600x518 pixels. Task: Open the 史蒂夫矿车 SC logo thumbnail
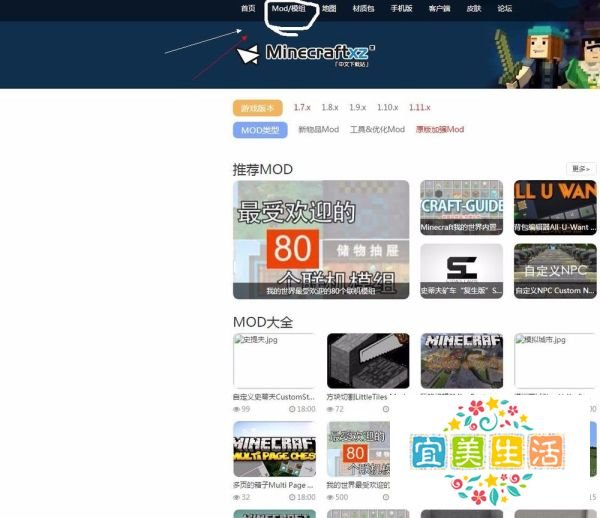point(461,271)
